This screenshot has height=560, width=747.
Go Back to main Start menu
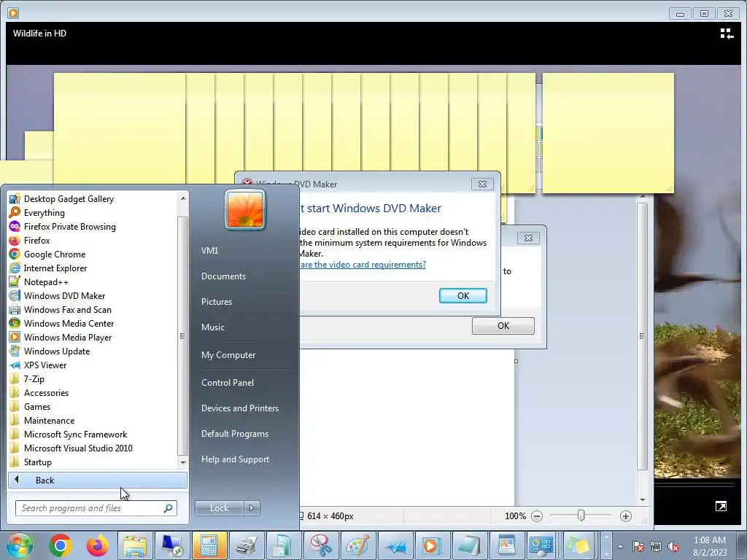tap(98, 480)
